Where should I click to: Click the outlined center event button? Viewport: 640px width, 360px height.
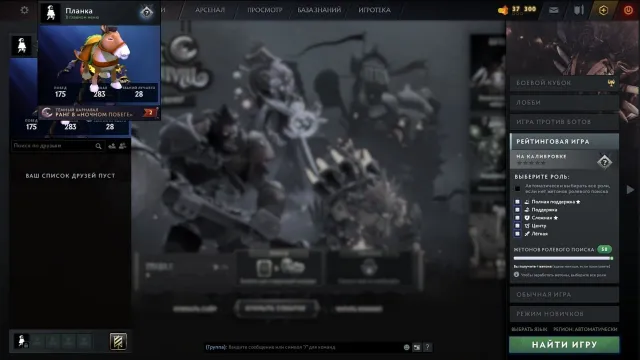tap(276, 309)
